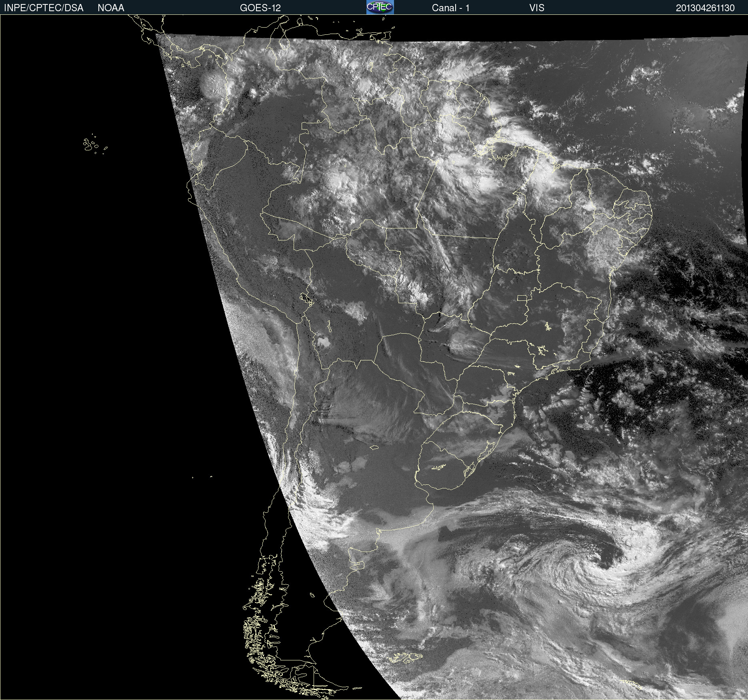
Task: Click the satellite image of South America
Action: [x=374, y=357]
